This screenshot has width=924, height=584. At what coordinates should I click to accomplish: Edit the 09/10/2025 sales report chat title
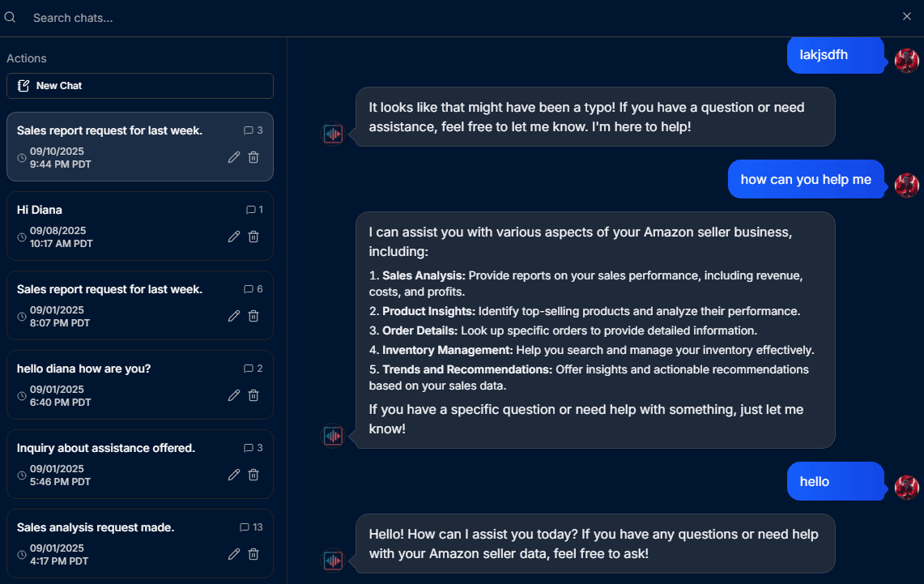(x=234, y=157)
